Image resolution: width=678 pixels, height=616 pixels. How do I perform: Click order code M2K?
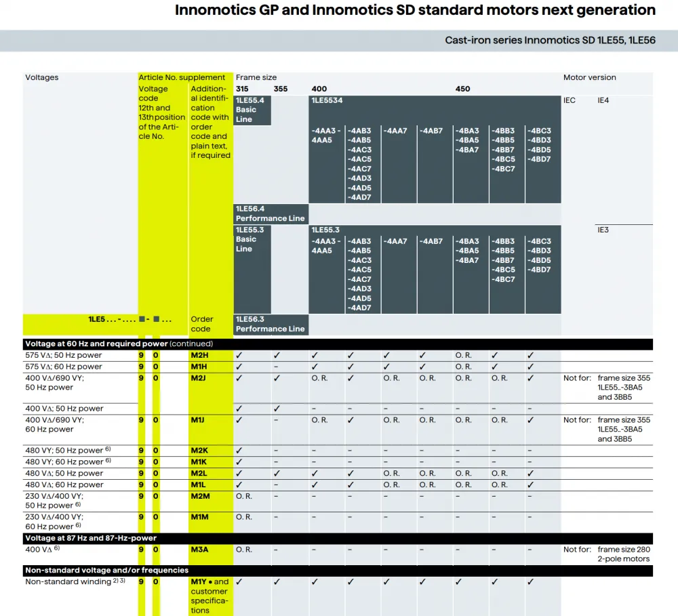[x=199, y=451]
